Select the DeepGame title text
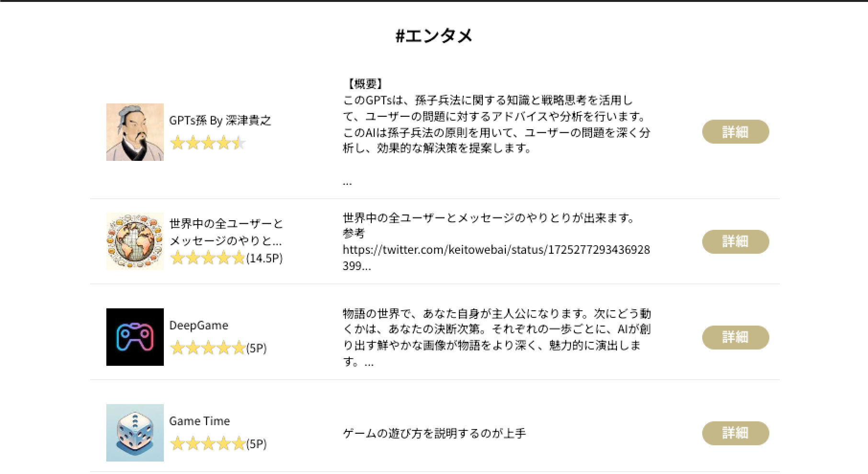868x474 pixels. pos(198,326)
